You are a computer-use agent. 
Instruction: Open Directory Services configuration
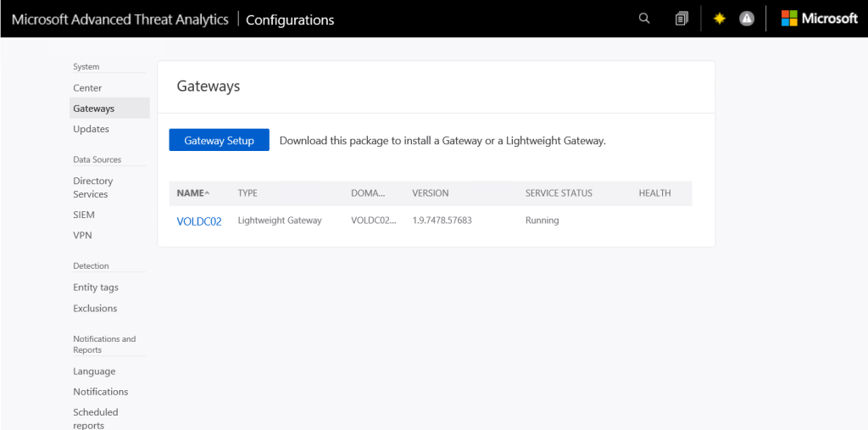[x=93, y=187]
